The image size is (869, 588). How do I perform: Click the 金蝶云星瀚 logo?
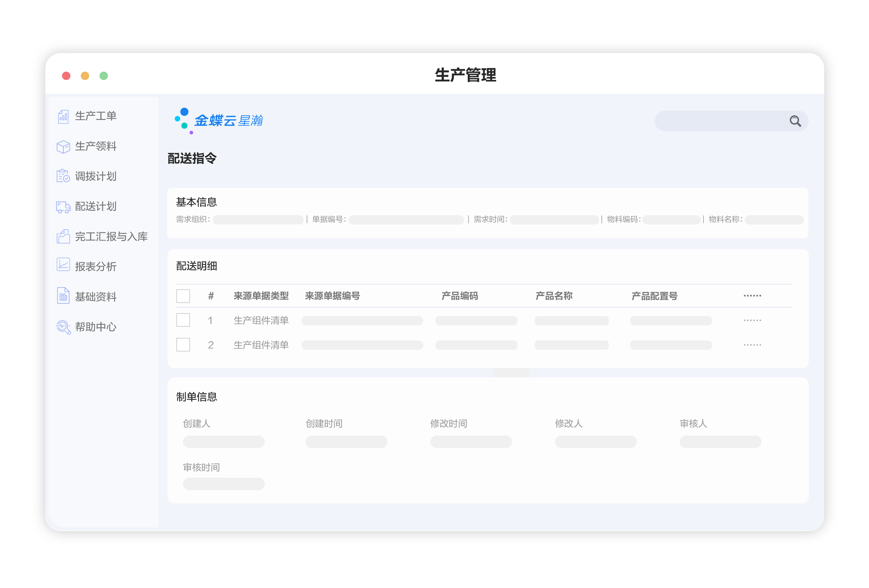219,120
